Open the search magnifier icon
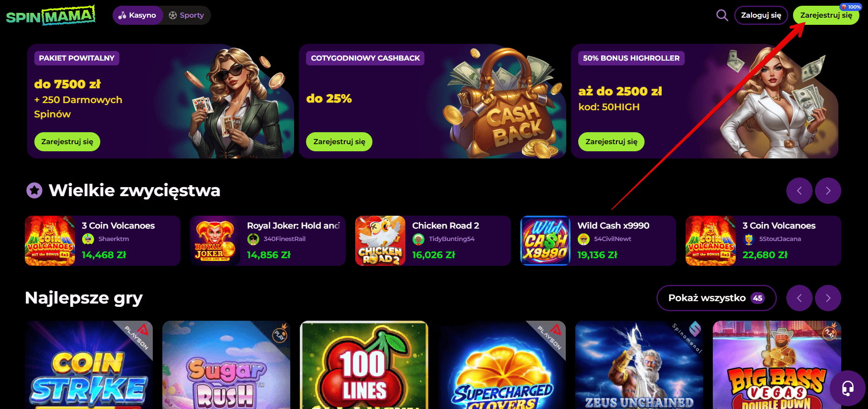The width and height of the screenshot is (868, 409). (x=722, y=15)
